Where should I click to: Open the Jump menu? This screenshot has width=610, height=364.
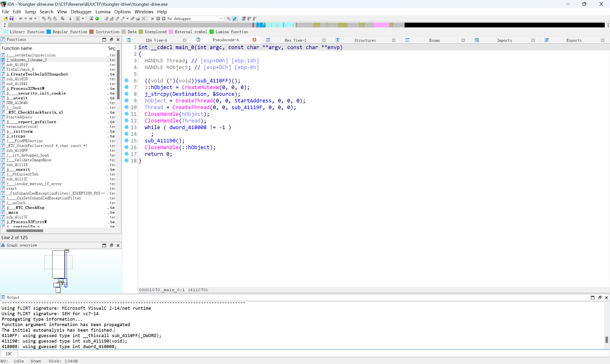(30, 12)
